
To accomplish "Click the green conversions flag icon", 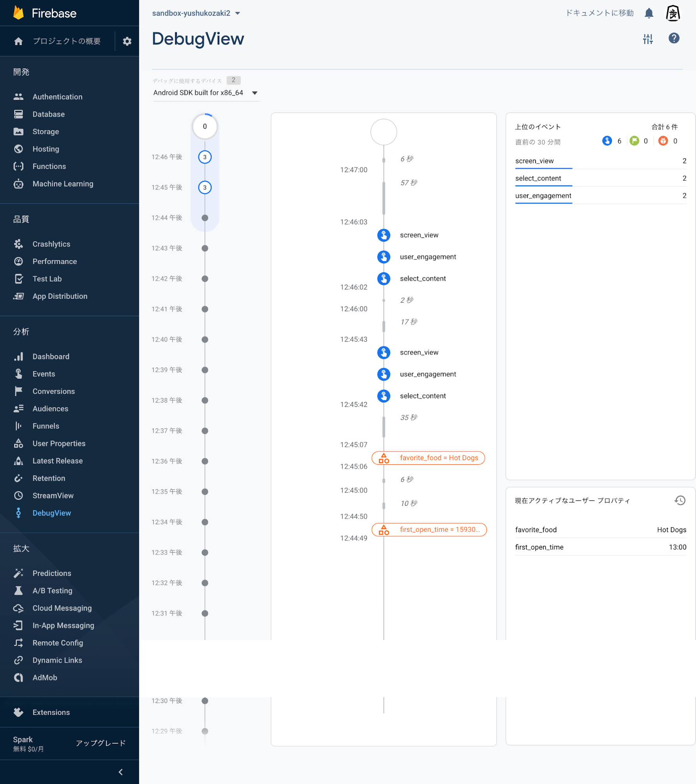I will [x=634, y=141].
